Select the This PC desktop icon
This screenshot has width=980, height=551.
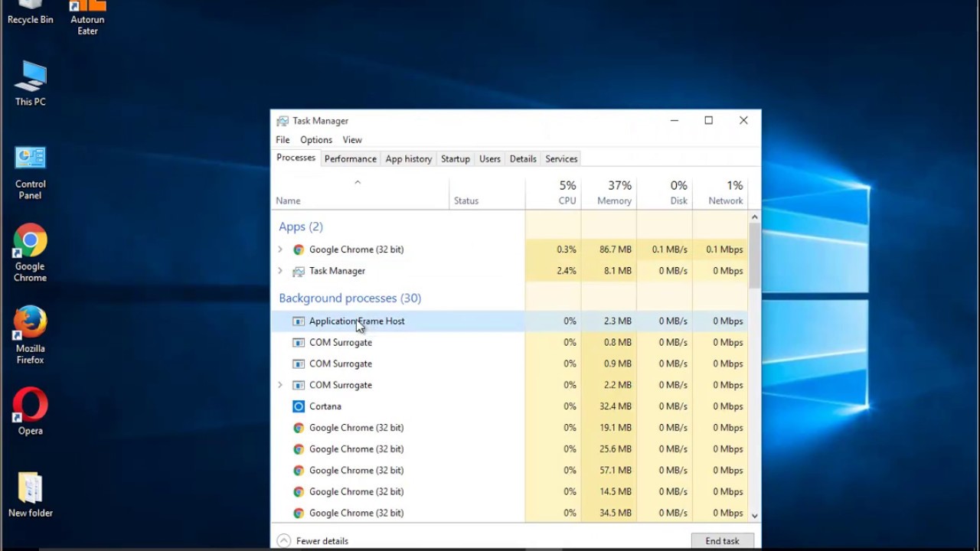30,83
